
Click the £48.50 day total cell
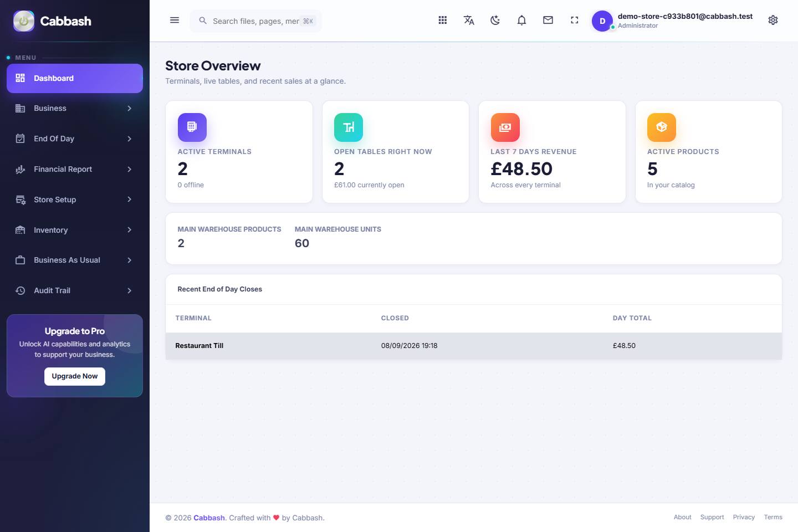click(x=624, y=345)
